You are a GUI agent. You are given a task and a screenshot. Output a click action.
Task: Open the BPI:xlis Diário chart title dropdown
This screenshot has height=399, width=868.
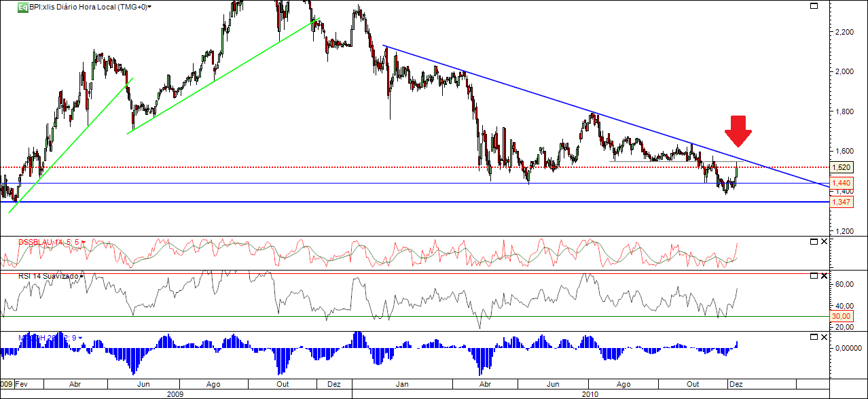[x=149, y=7]
